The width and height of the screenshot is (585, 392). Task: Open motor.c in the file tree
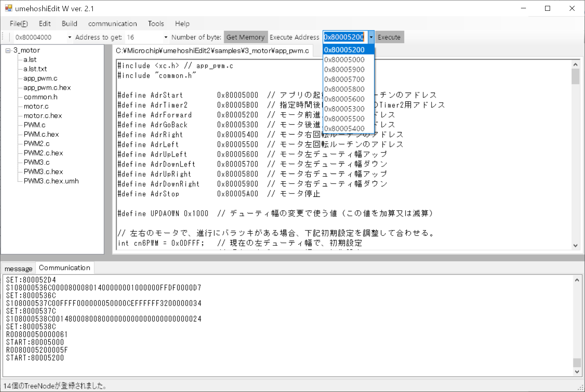36,106
